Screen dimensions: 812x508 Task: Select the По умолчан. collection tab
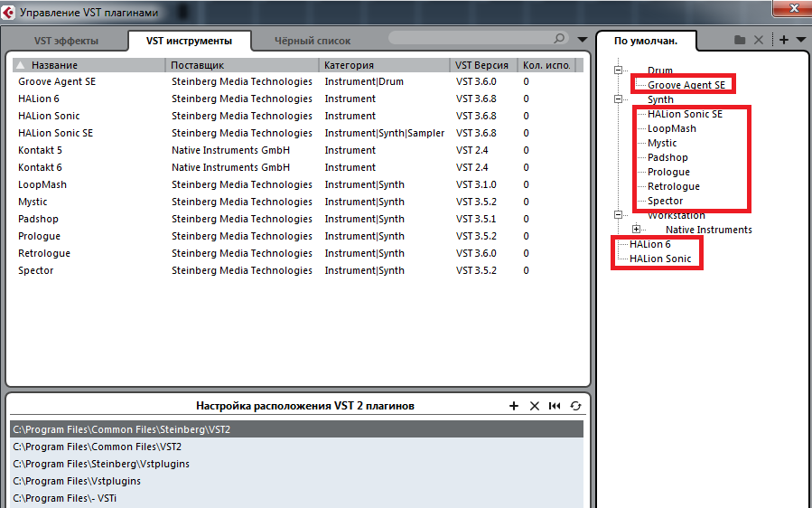click(x=646, y=41)
